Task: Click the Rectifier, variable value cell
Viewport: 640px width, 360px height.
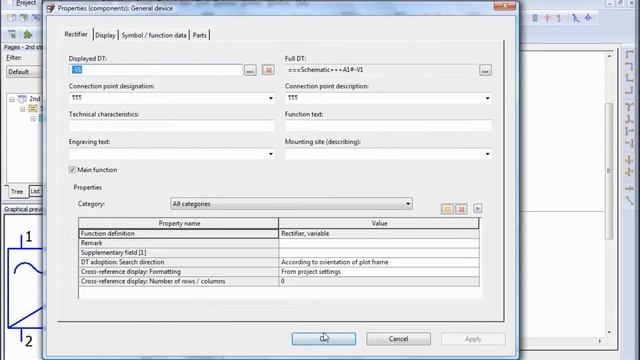Action: click(x=379, y=233)
